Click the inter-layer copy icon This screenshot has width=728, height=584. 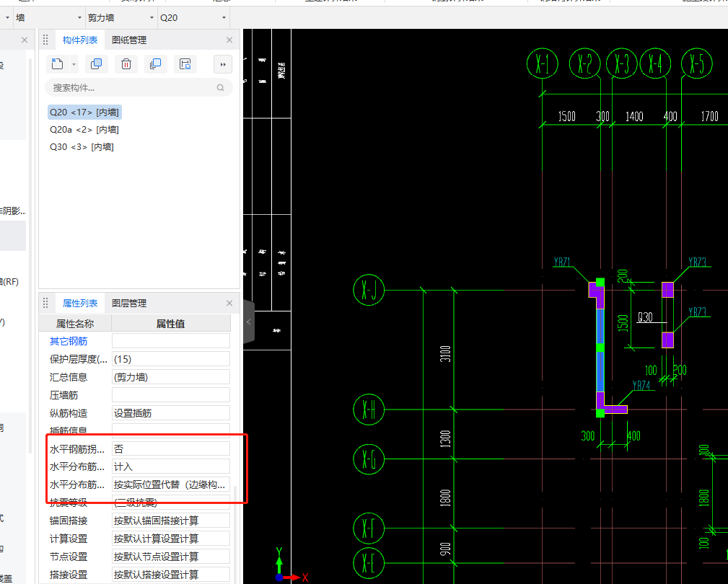156,64
